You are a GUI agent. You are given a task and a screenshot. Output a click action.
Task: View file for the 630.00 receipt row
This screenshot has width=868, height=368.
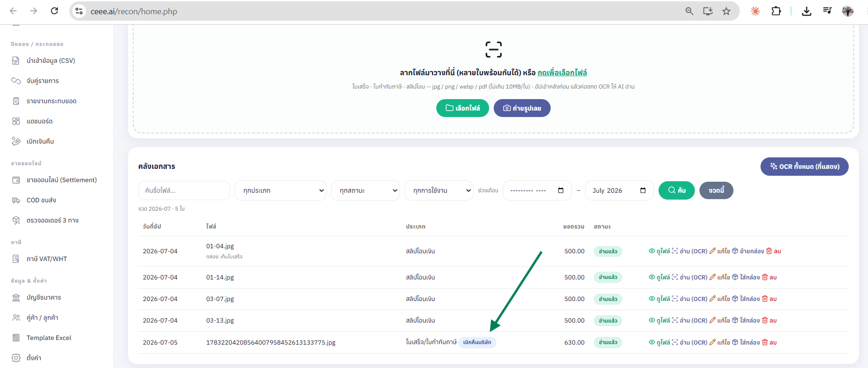tap(659, 342)
